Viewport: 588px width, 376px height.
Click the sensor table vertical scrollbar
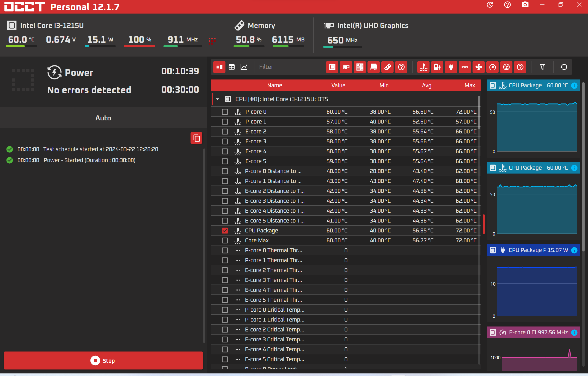point(479,113)
